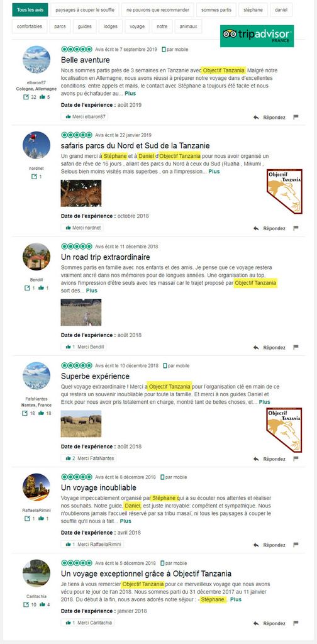Click the TripAdvisor France logo
The image size is (317, 644).
click(257, 36)
